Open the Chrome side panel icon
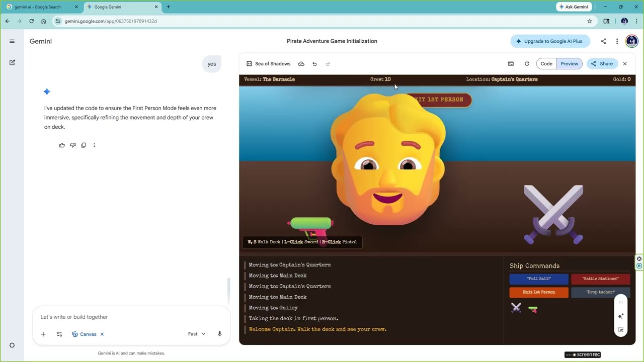 click(606, 21)
